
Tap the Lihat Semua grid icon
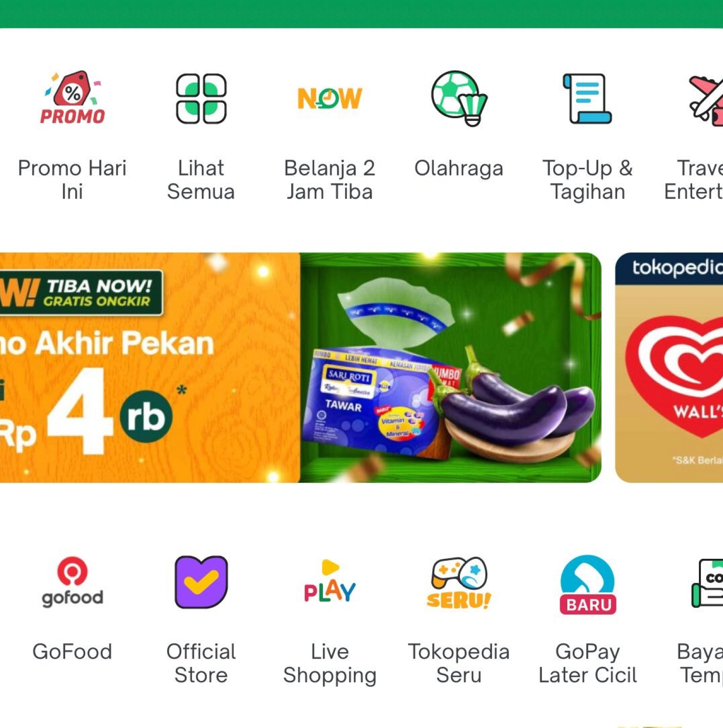pos(201,98)
